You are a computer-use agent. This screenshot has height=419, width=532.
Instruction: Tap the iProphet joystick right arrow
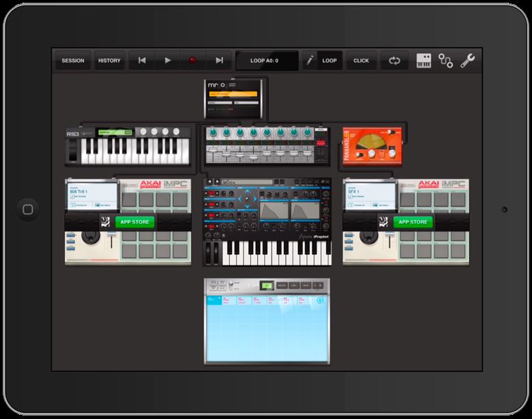click(x=255, y=199)
